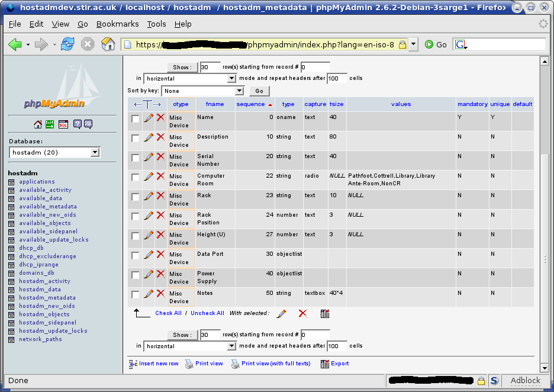Select the Computer Room row checkbox
Viewport: 554px width, 392px height.
[136, 177]
